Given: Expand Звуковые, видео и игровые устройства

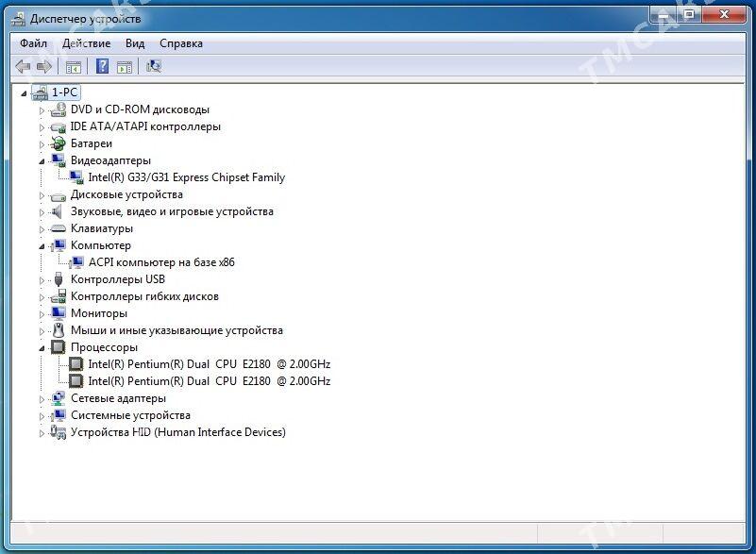Looking at the screenshot, I should pos(42,212).
